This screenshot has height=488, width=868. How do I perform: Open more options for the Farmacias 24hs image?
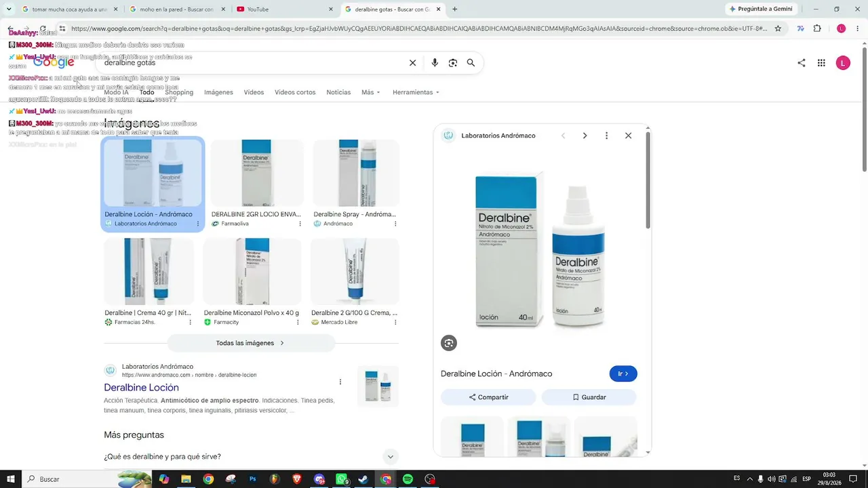pos(190,322)
